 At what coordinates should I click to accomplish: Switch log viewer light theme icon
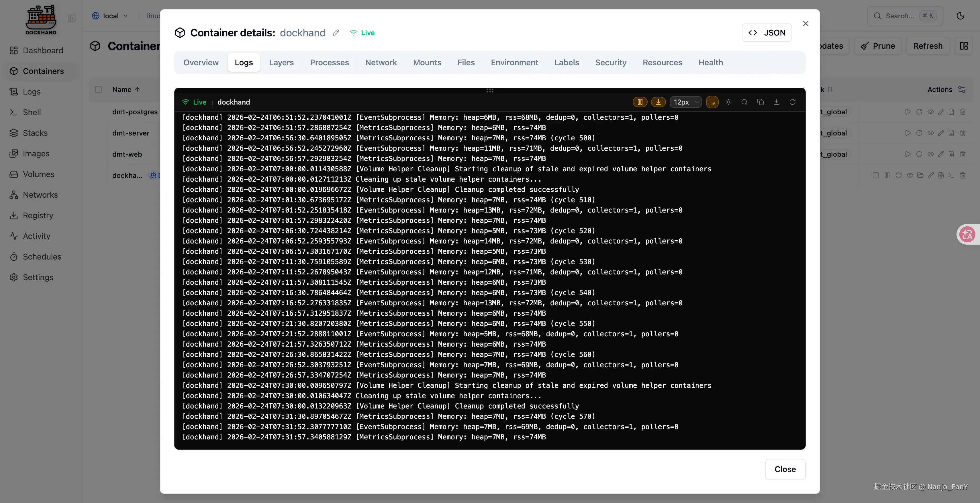point(728,102)
